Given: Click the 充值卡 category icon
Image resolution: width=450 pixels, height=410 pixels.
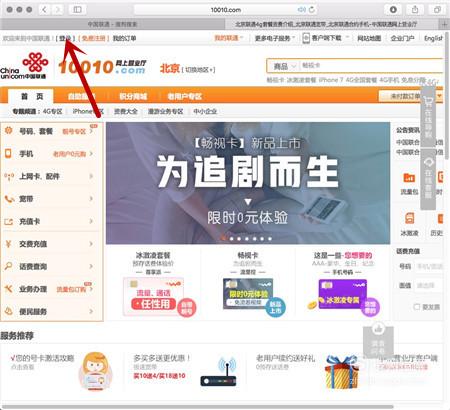Looking at the screenshot, I should pyautogui.click(x=8, y=221).
